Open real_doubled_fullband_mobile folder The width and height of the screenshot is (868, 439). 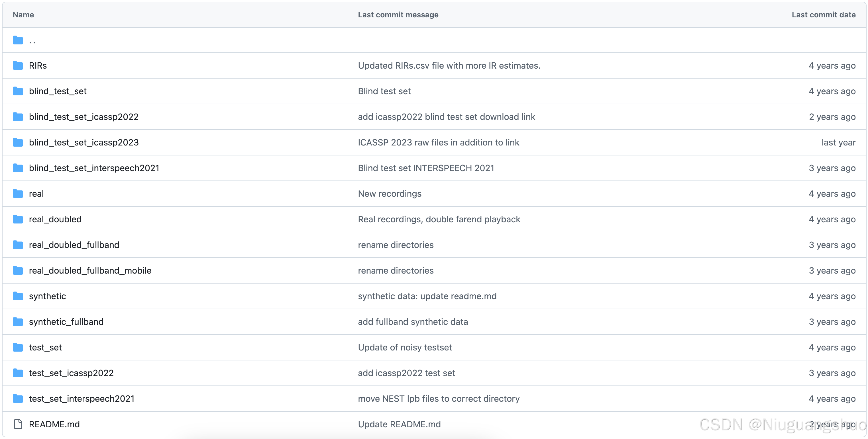(x=90, y=271)
